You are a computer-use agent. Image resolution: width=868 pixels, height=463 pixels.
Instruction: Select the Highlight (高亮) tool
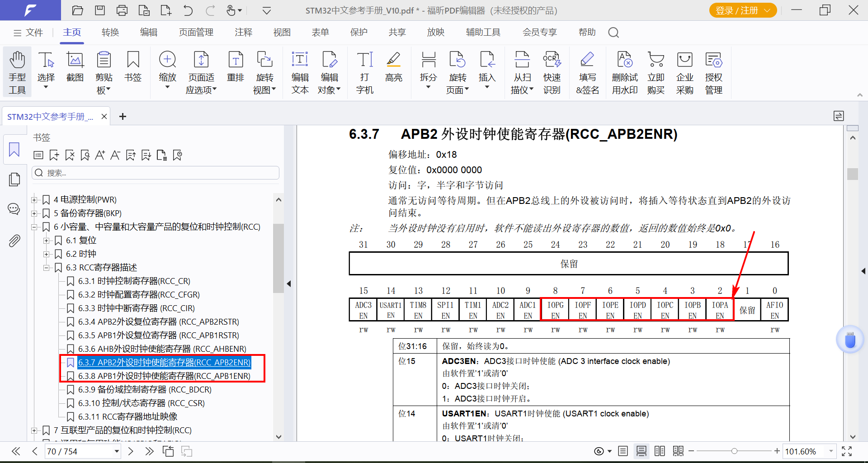click(394, 67)
